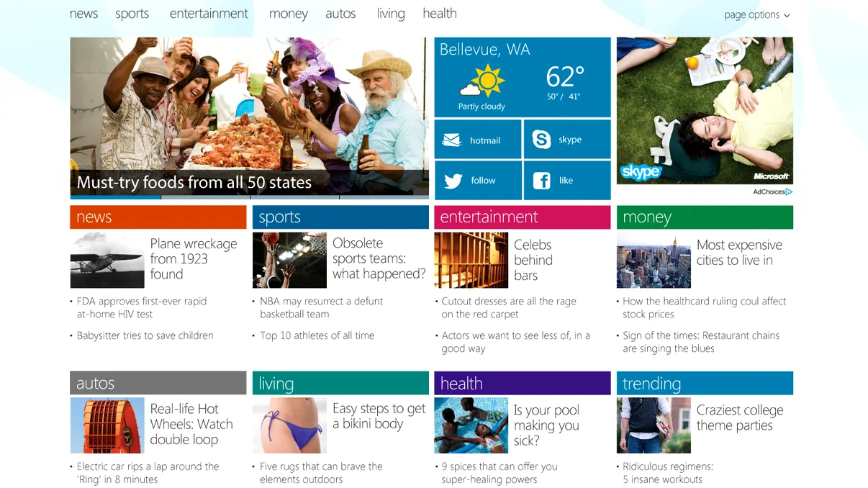Open the entertainment tab in top navigation
This screenshot has height=488, width=868.
point(209,14)
